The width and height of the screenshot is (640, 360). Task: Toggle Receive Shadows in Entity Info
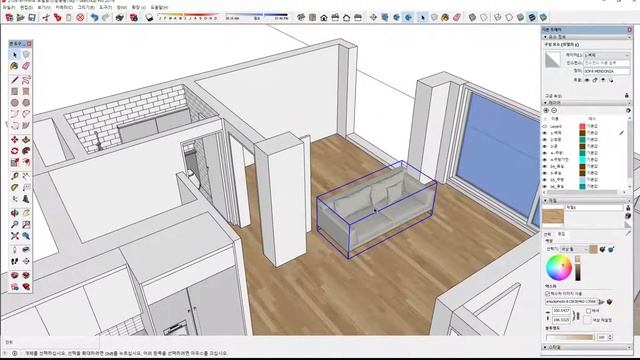click(x=603, y=80)
